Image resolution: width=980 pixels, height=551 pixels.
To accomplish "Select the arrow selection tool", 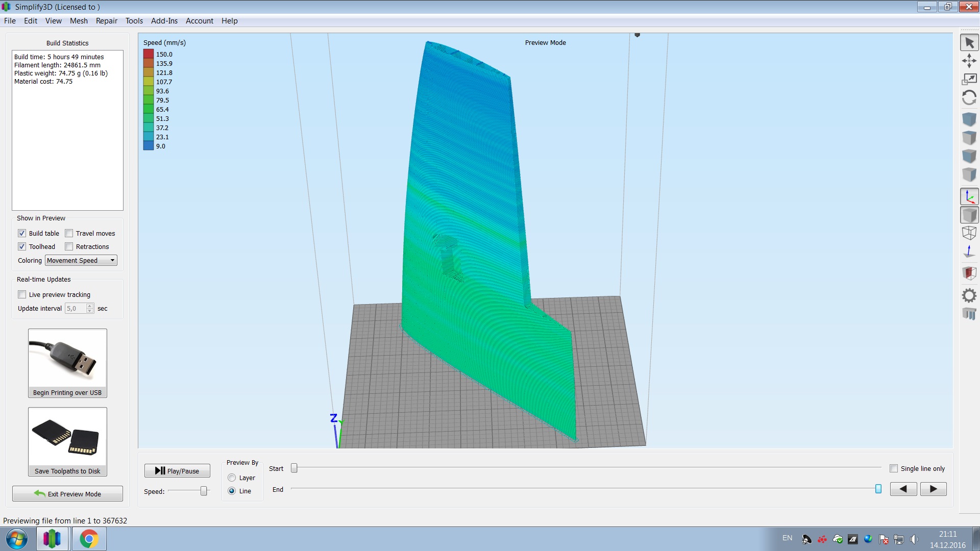I will (969, 43).
